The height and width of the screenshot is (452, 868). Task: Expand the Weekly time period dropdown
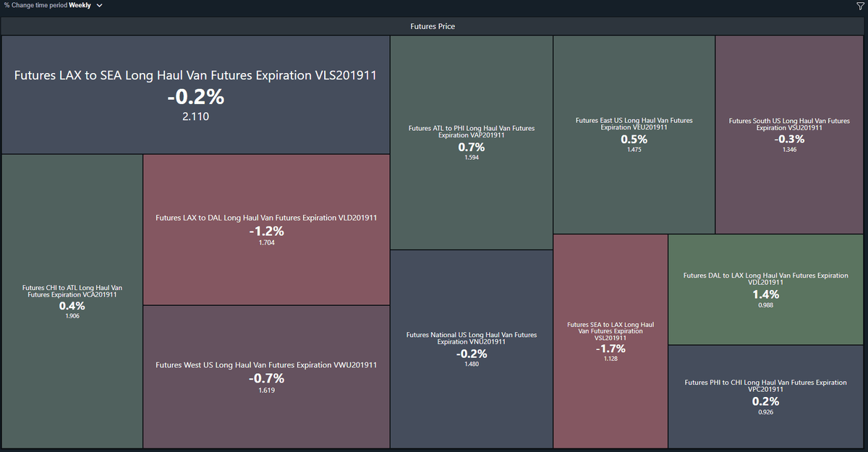click(86, 5)
